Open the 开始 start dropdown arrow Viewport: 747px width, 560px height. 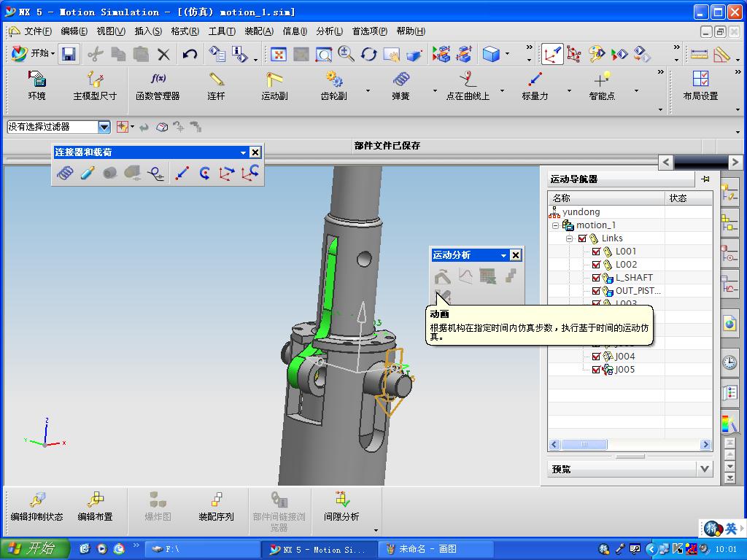click(x=53, y=54)
